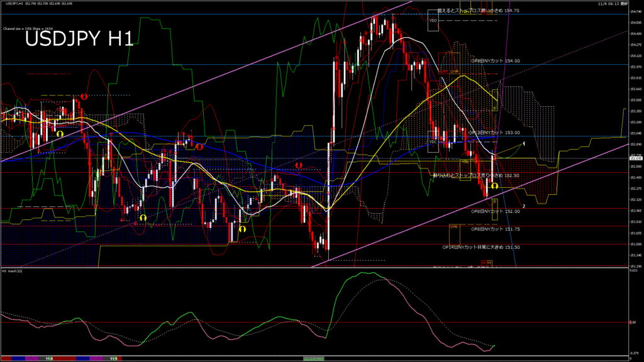Click the 0.00 level on the MACD scale
The width and height of the screenshot is (644, 362).
point(633,322)
